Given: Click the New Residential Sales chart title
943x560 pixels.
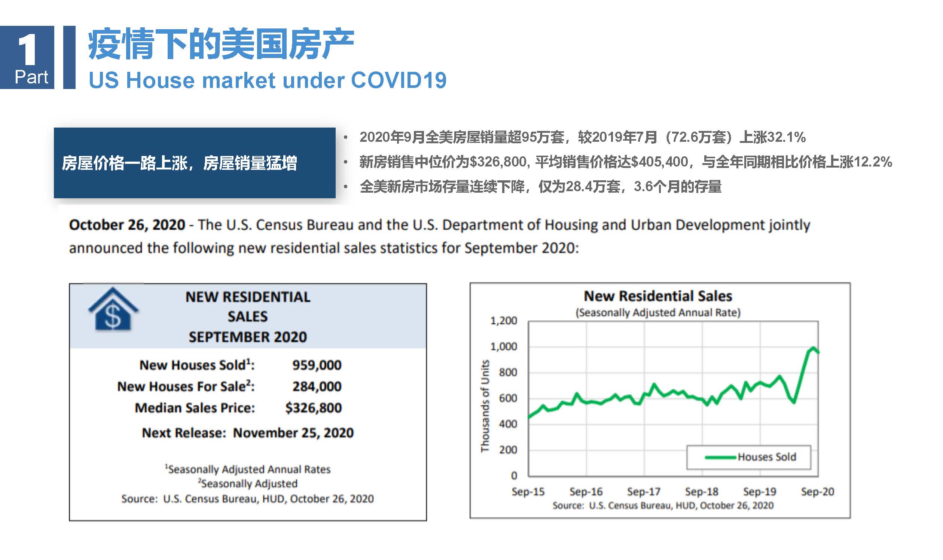Looking at the screenshot, I should pos(657,296).
